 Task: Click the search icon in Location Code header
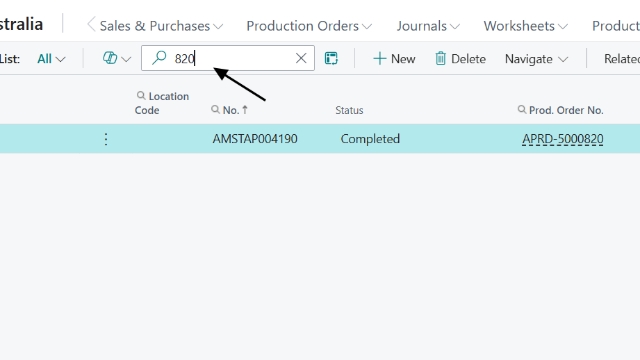click(141, 96)
